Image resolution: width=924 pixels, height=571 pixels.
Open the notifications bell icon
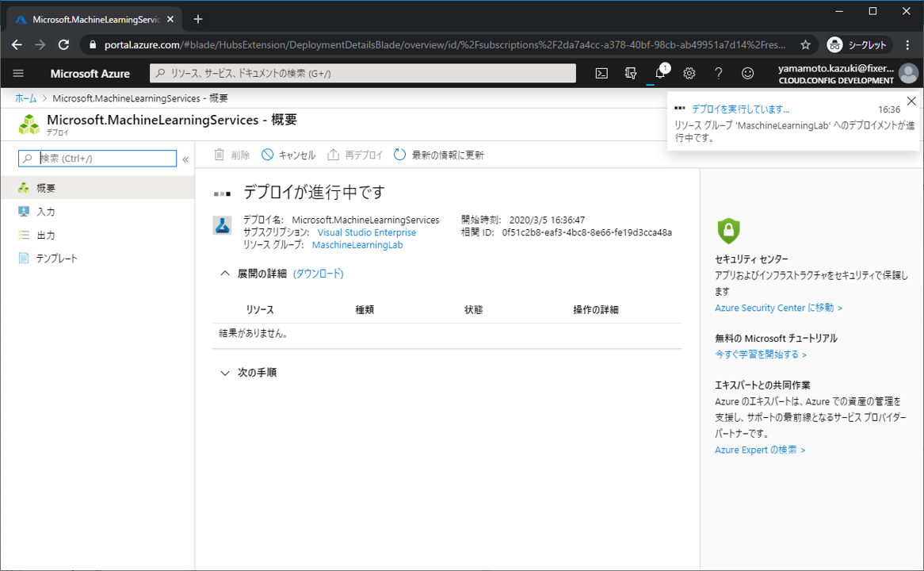(x=659, y=74)
